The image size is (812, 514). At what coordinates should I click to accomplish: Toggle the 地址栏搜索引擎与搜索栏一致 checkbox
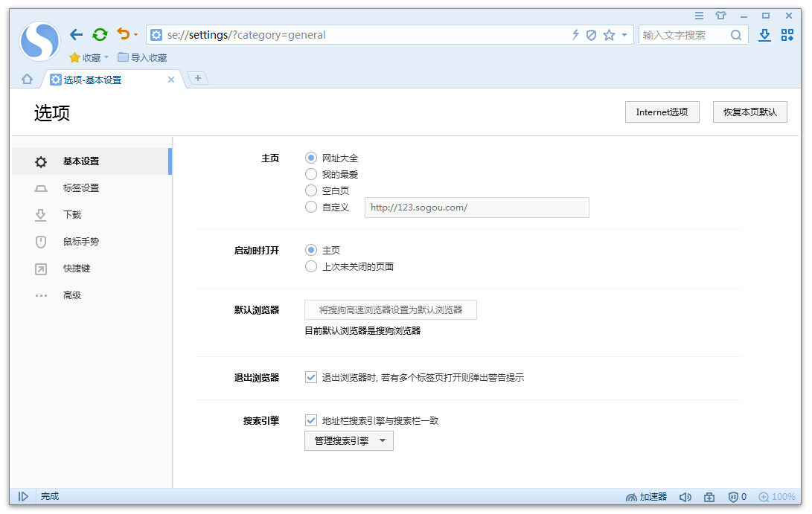tap(311, 420)
